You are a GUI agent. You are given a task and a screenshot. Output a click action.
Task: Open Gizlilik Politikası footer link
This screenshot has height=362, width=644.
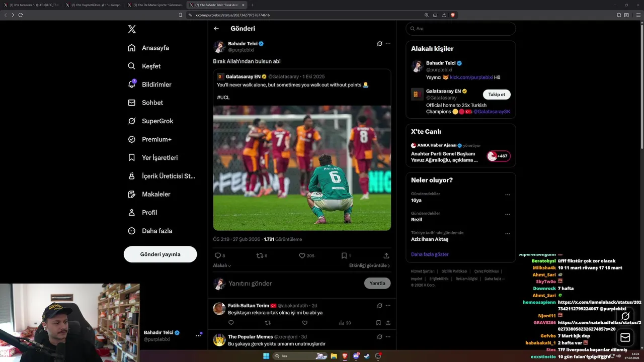click(x=454, y=271)
